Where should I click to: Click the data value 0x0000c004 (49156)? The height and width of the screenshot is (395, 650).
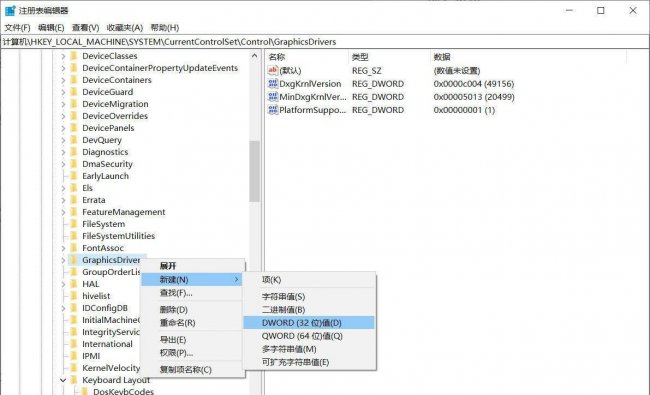[x=474, y=84]
